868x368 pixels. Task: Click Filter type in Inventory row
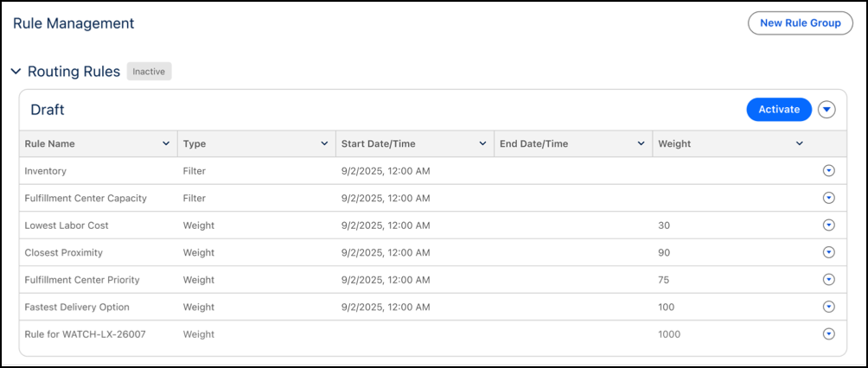[x=195, y=171]
